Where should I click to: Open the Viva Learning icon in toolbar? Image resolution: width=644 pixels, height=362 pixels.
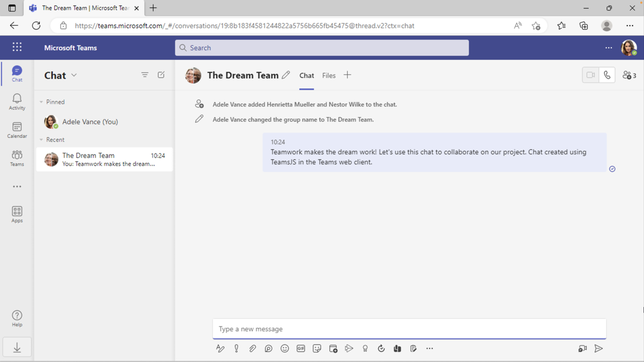tap(397, 348)
